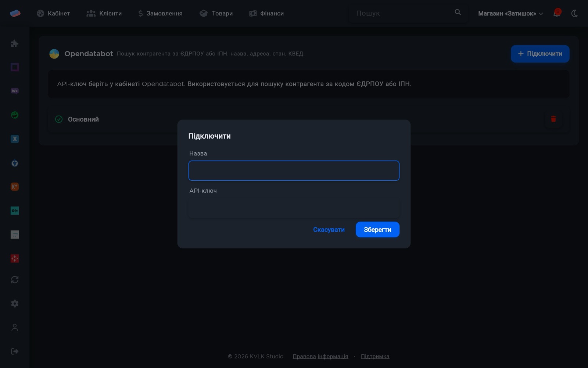Open the Замовлення menu

tap(160, 13)
